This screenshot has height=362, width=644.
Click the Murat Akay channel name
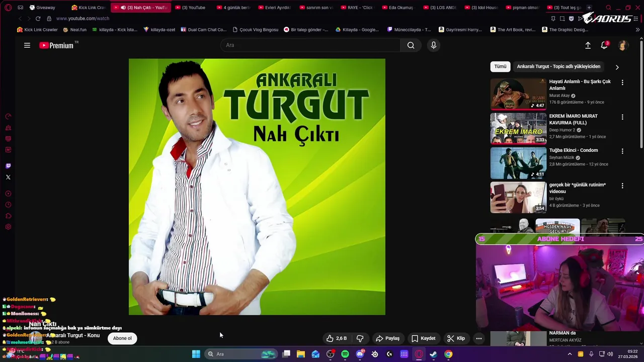559,96
